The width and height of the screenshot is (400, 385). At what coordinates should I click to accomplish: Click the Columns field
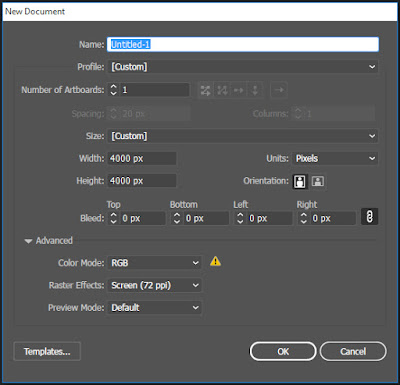pyautogui.click(x=339, y=114)
